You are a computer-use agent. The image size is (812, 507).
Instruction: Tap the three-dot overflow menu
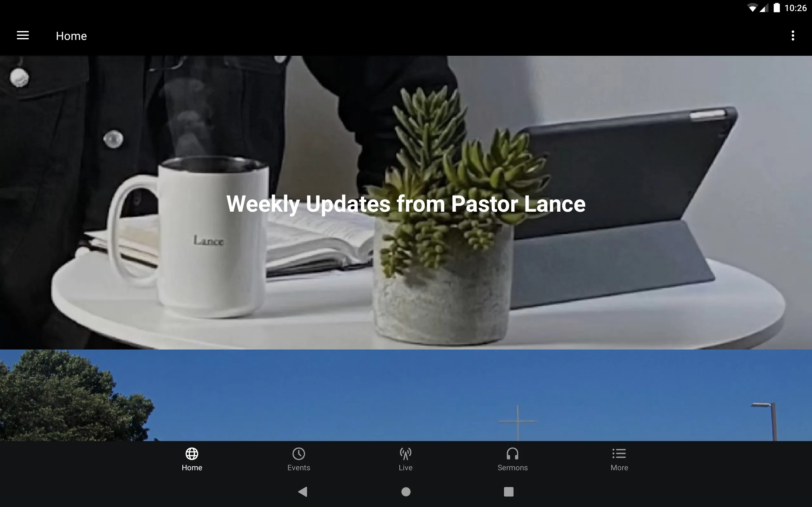[x=793, y=35]
